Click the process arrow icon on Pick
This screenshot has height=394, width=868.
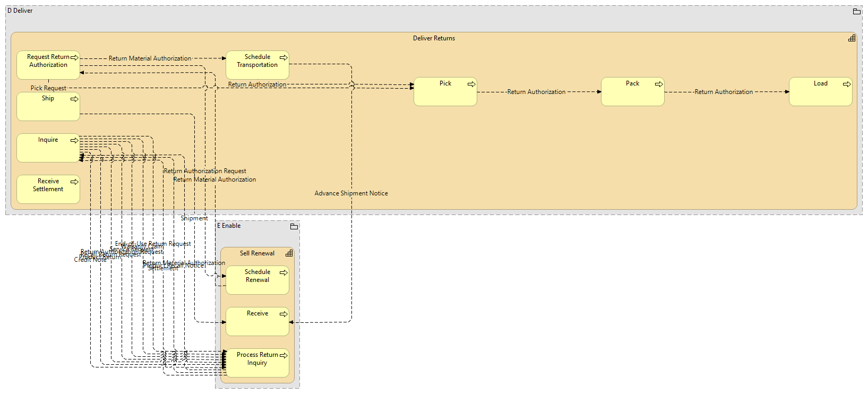[471, 84]
